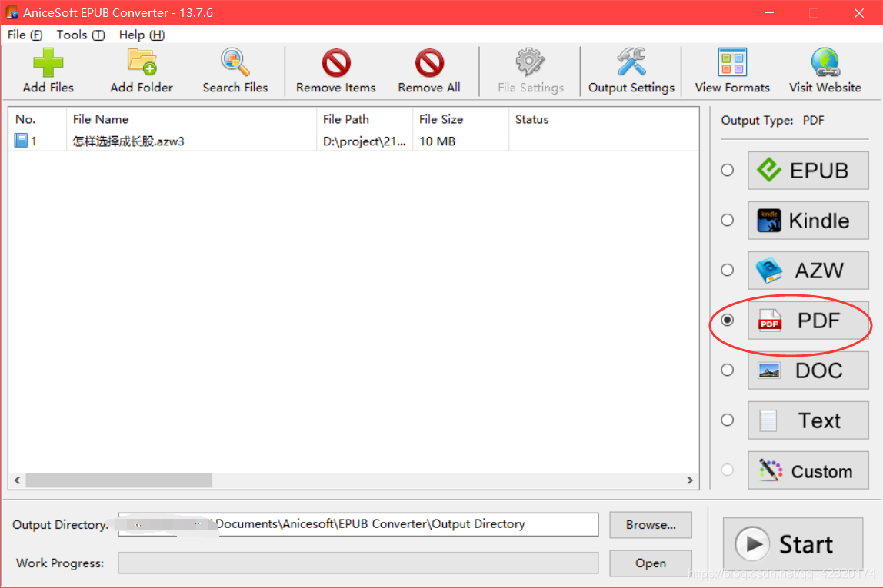
Task: Click the Browse button
Action: (651, 525)
